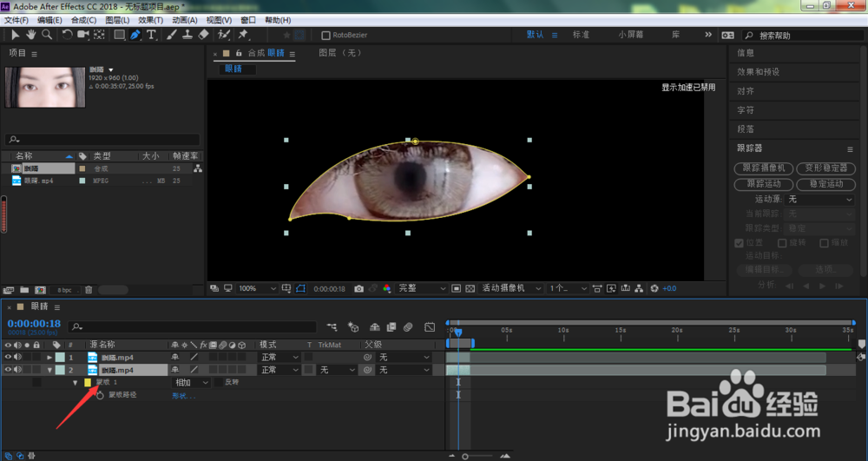Select the Rectangle shape tool
This screenshot has height=461, width=868.
pyautogui.click(x=119, y=35)
